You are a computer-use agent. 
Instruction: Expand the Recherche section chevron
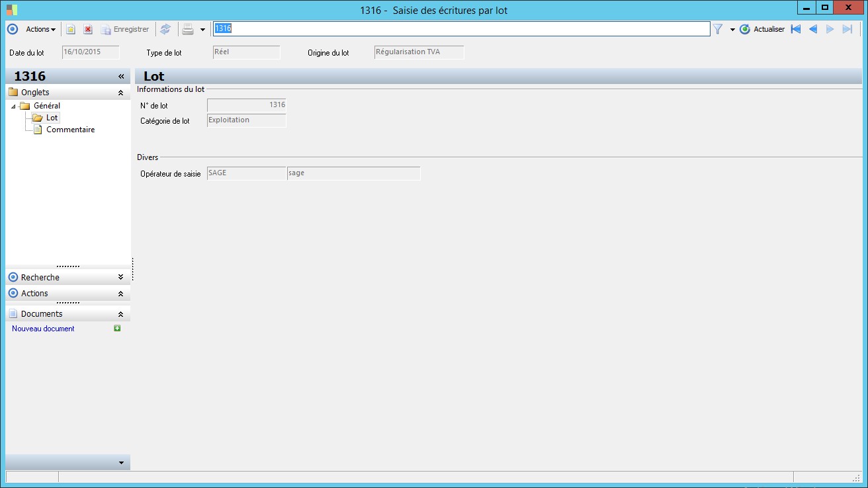(120, 278)
